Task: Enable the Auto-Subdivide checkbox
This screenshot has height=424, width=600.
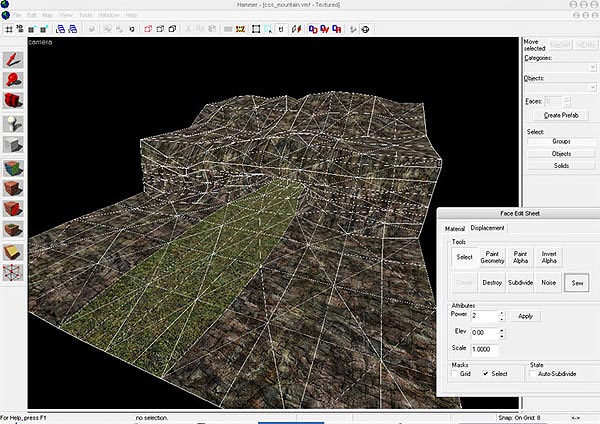Action: (530, 372)
